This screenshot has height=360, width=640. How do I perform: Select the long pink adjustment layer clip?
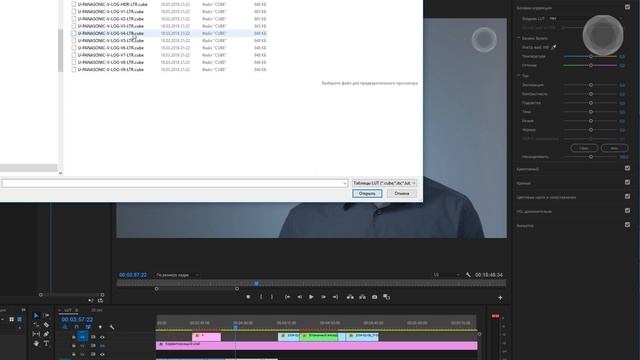(316, 346)
